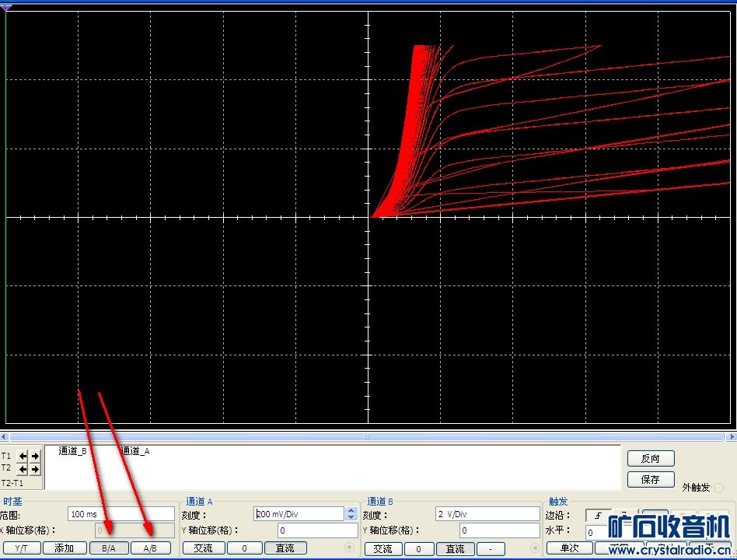Set Channel A coupling to 交流

203,548
